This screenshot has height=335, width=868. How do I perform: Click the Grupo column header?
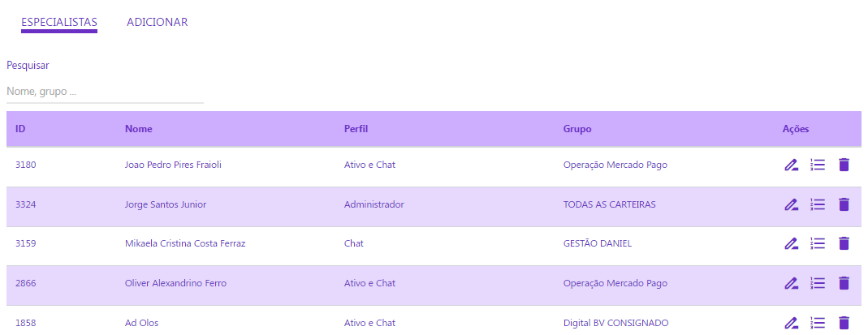click(577, 129)
